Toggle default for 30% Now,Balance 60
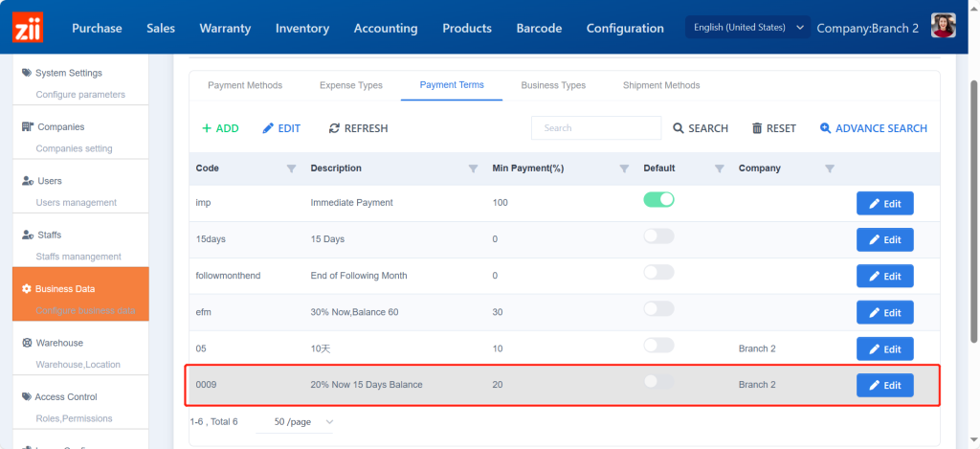The height and width of the screenshot is (449, 980). 658,309
